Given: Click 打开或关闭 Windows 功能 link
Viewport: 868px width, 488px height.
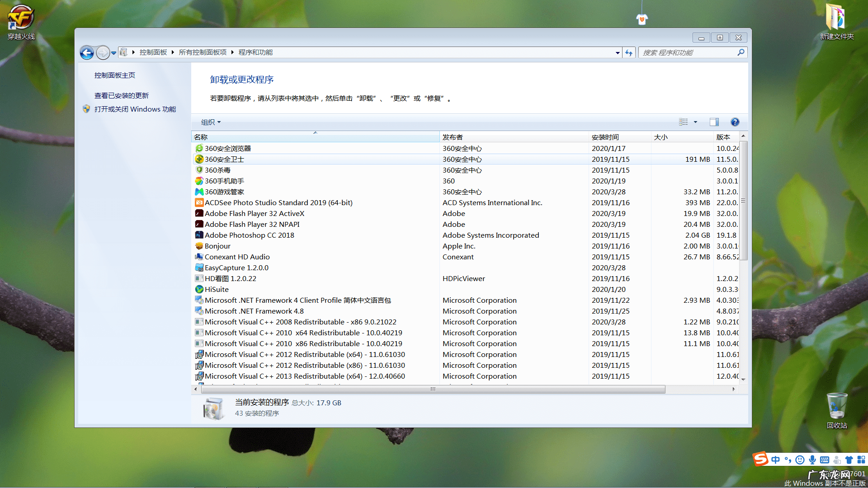Looking at the screenshot, I should [135, 109].
